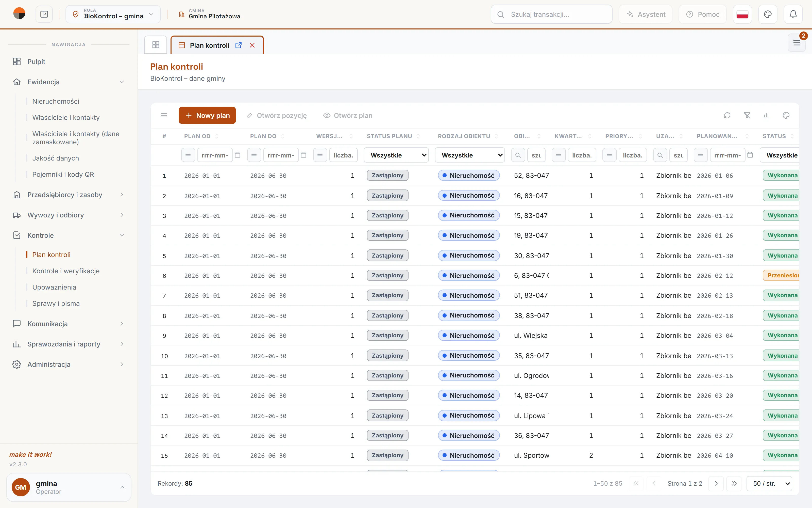
Task: Select Pojemniki i kody QR item
Action: (63, 174)
